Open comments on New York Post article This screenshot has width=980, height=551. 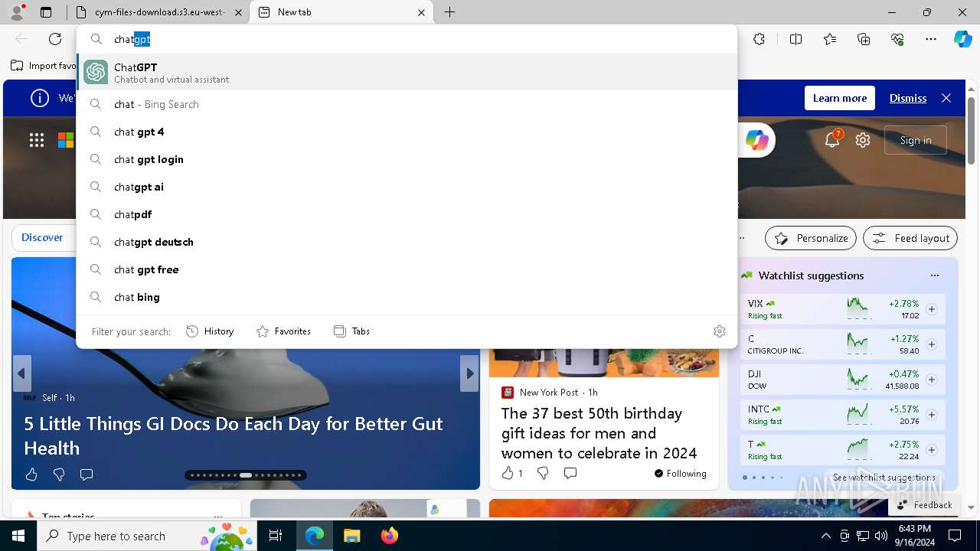pyautogui.click(x=570, y=473)
